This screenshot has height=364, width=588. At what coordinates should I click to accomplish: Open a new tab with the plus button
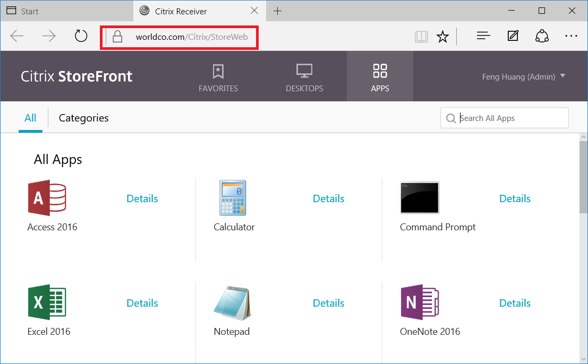coord(277,11)
